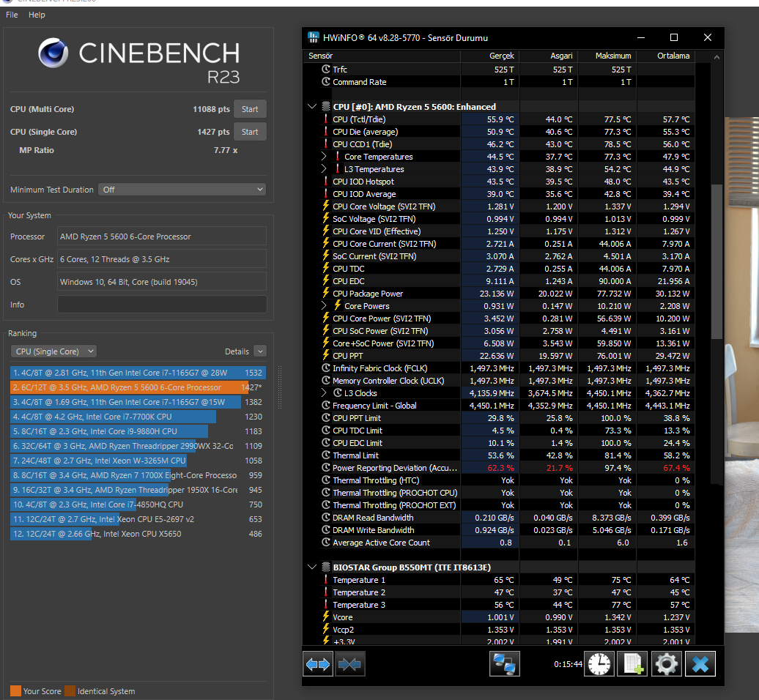
Task: Click the clock icon beside DRAM Read Bandwidth
Action: point(326,517)
